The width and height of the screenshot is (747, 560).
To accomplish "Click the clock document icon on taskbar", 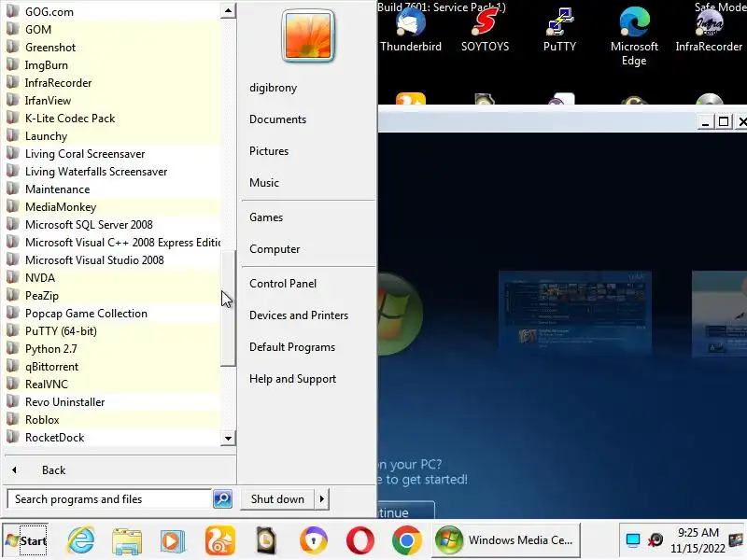I will [266, 540].
